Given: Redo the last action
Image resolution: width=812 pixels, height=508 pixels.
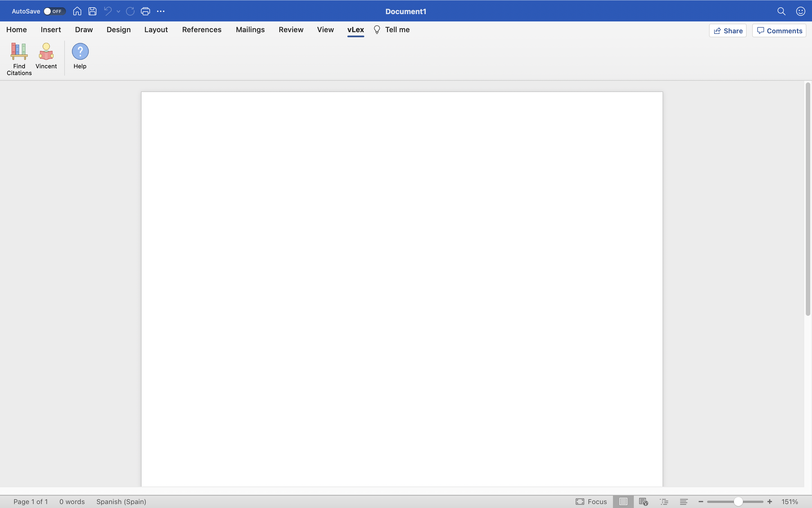Looking at the screenshot, I should click(130, 11).
